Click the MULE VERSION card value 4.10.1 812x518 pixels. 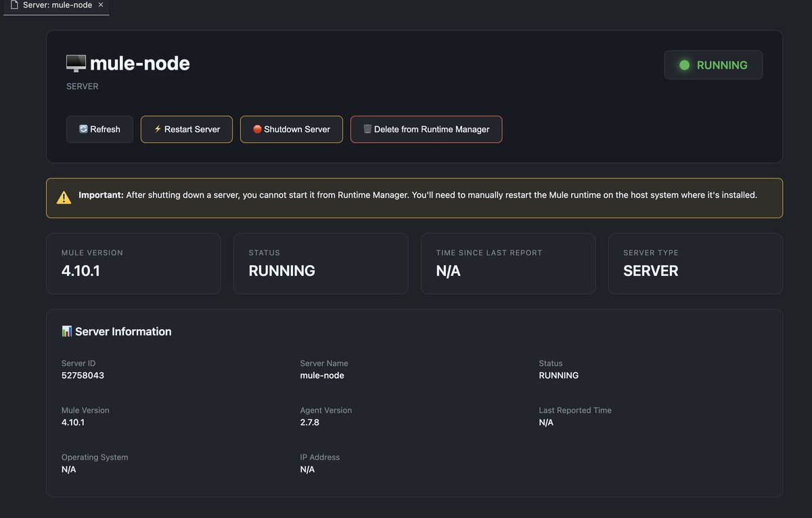[x=81, y=270]
